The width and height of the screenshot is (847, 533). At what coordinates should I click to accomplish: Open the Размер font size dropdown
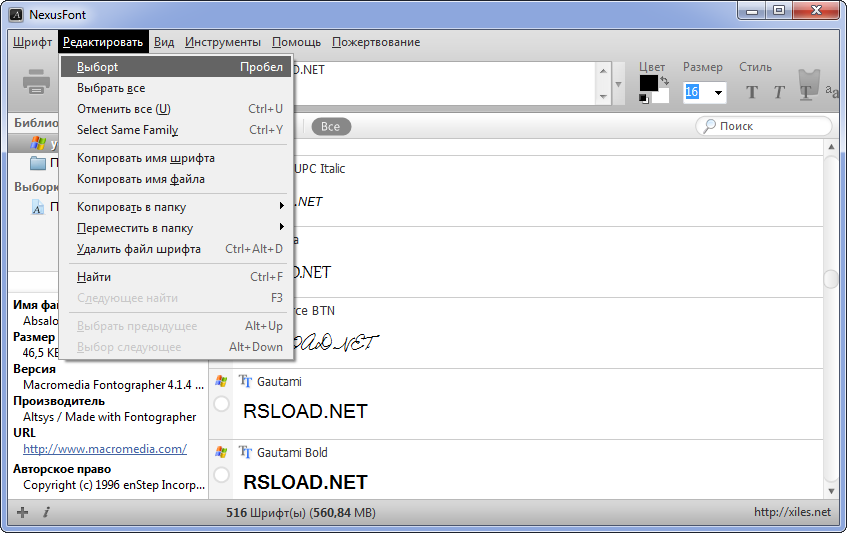[x=718, y=93]
